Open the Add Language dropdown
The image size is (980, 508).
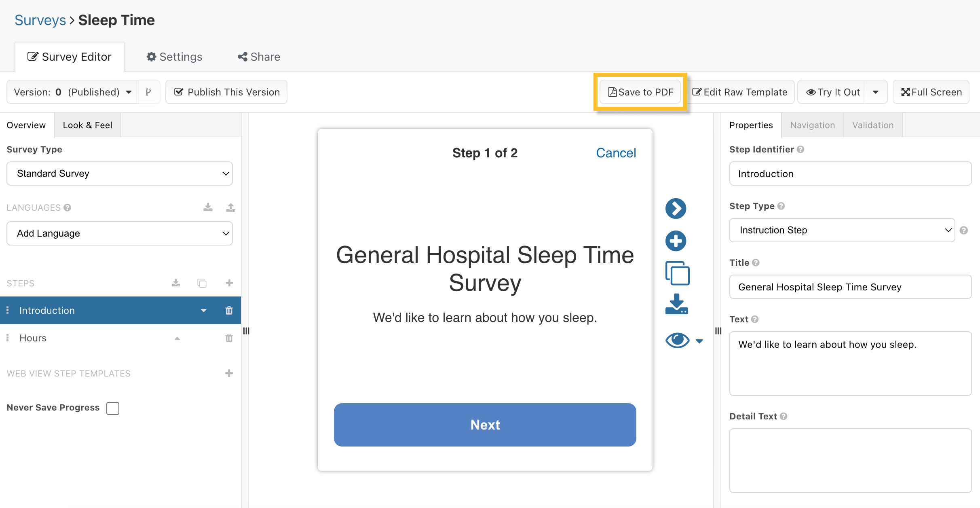(120, 233)
